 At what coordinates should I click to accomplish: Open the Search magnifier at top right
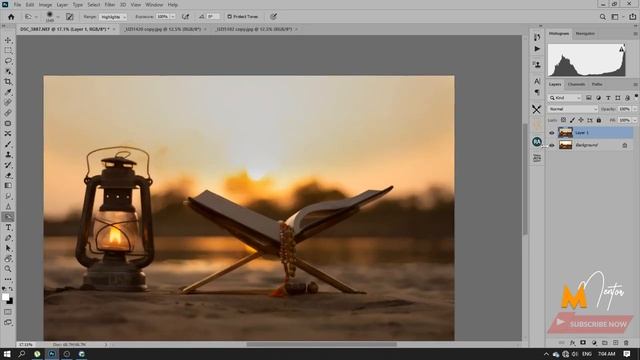coord(602,17)
